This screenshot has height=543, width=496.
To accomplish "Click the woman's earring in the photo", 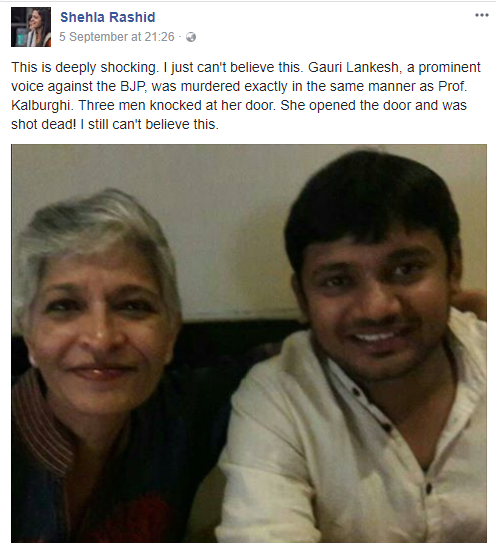I will 32,360.
